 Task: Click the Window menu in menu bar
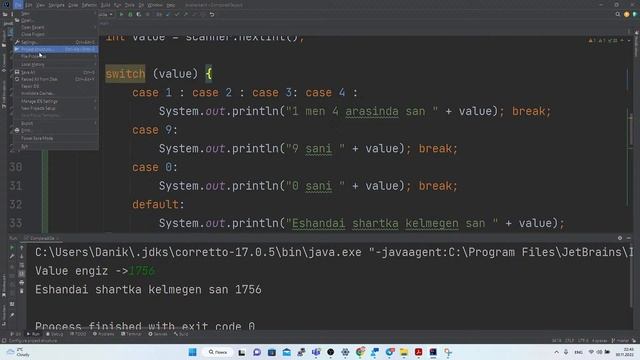tap(155, 5)
